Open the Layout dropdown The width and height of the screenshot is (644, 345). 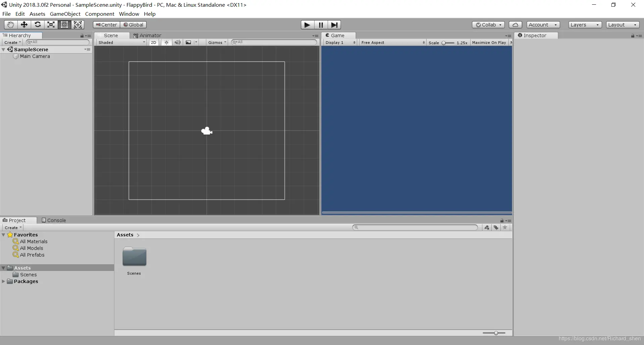coord(623,25)
